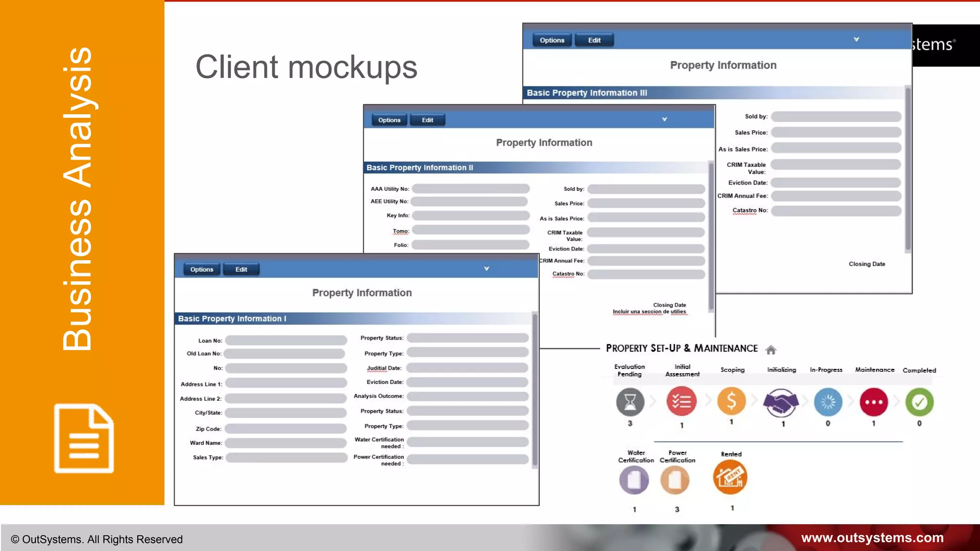The image size is (980, 551).
Task: Click the 'Client mockups' slide title
Action: click(306, 67)
